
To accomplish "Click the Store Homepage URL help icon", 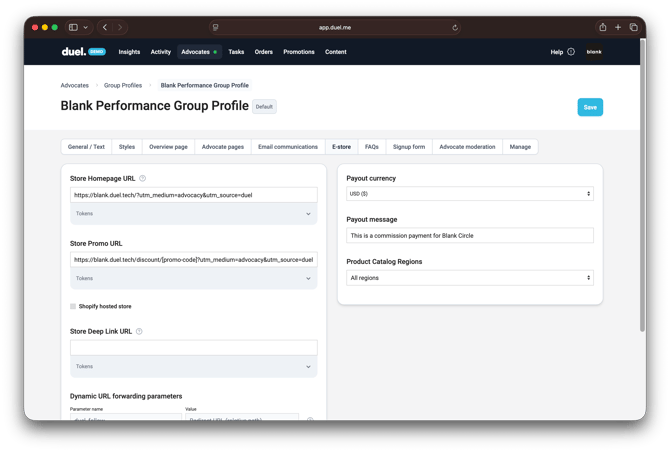I will [143, 178].
